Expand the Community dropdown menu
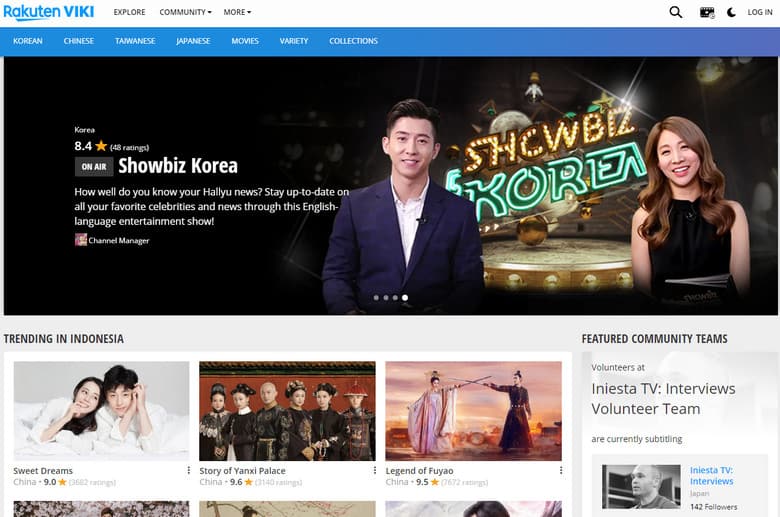 tap(185, 12)
